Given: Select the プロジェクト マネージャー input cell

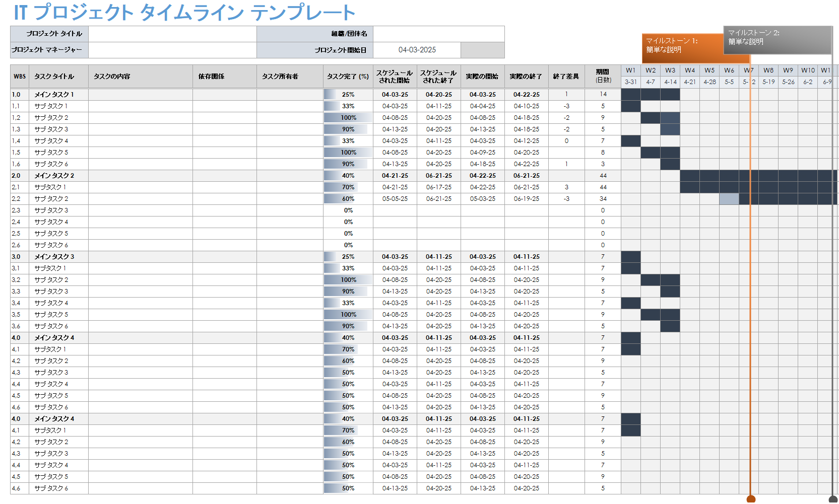Looking at the screenshot, I should 172,50.
